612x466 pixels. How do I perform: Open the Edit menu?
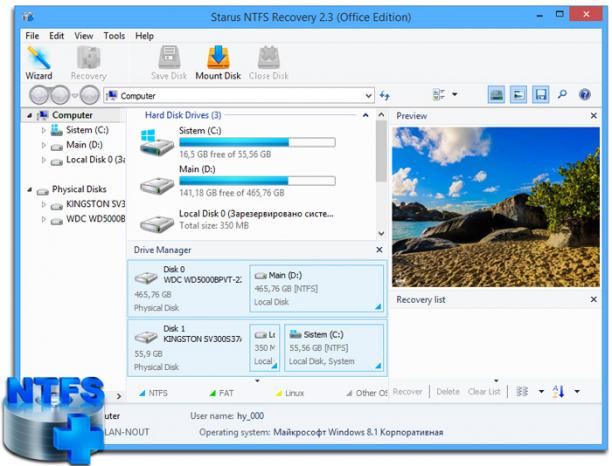[57, 36]
